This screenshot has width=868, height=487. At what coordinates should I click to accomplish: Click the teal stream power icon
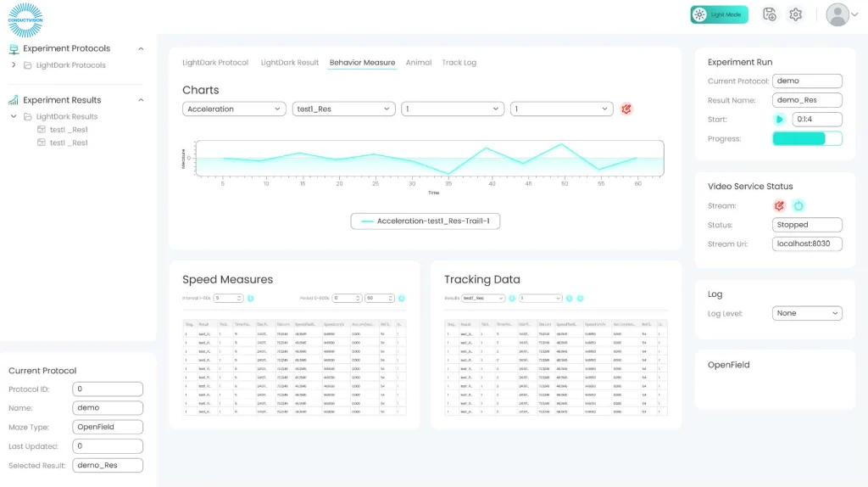tap(798, 206)
